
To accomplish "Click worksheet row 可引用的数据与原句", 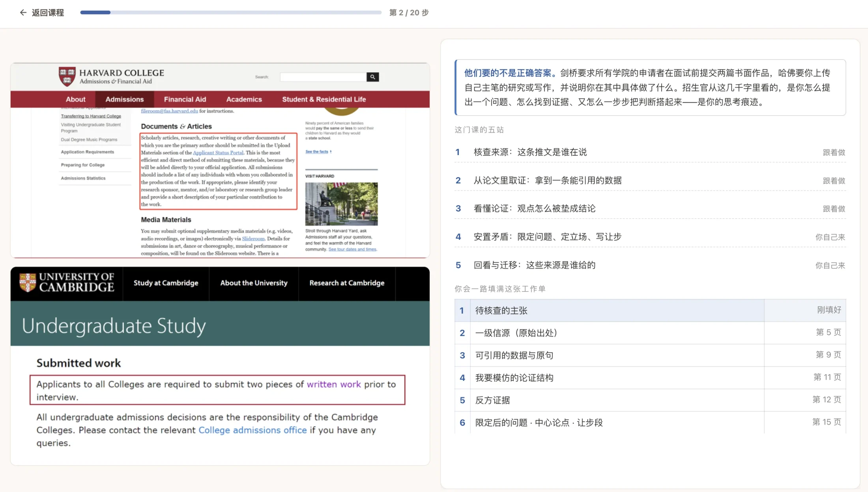I will click(650, 355).
